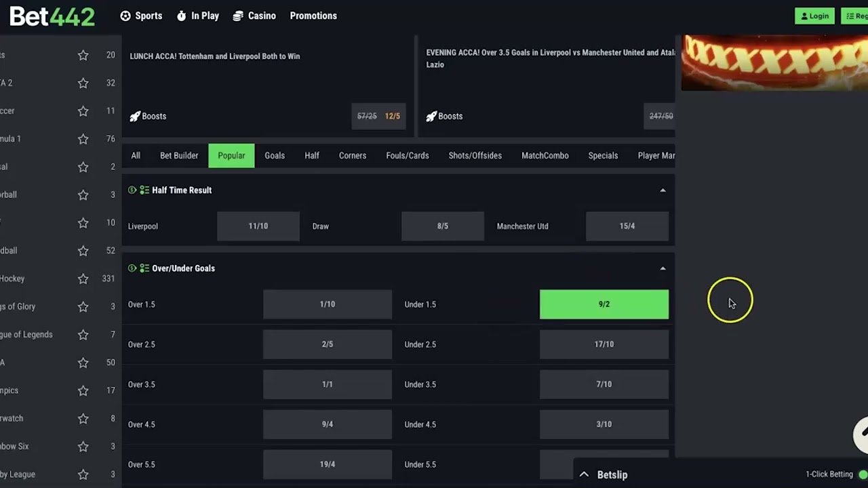Toggle the star on the Hockey row

[83, 279]
